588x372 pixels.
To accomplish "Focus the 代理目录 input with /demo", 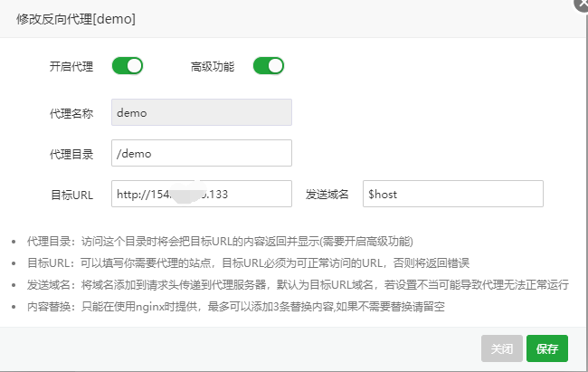I will [201, 153].
